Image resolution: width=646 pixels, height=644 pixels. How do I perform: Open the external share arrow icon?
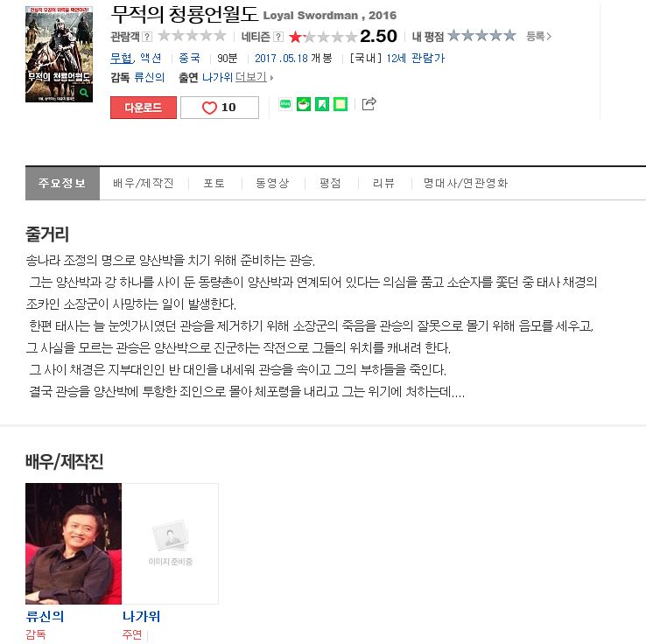pos(369,104)
